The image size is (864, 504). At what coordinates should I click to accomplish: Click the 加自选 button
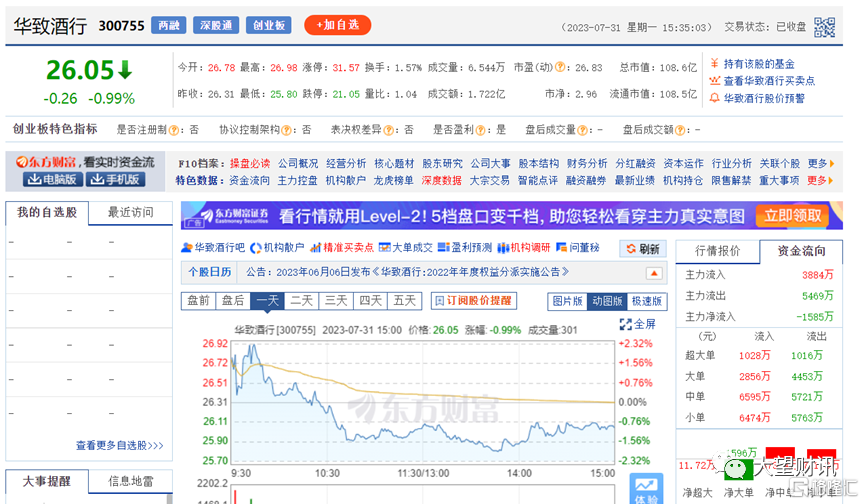coord(337,25)
